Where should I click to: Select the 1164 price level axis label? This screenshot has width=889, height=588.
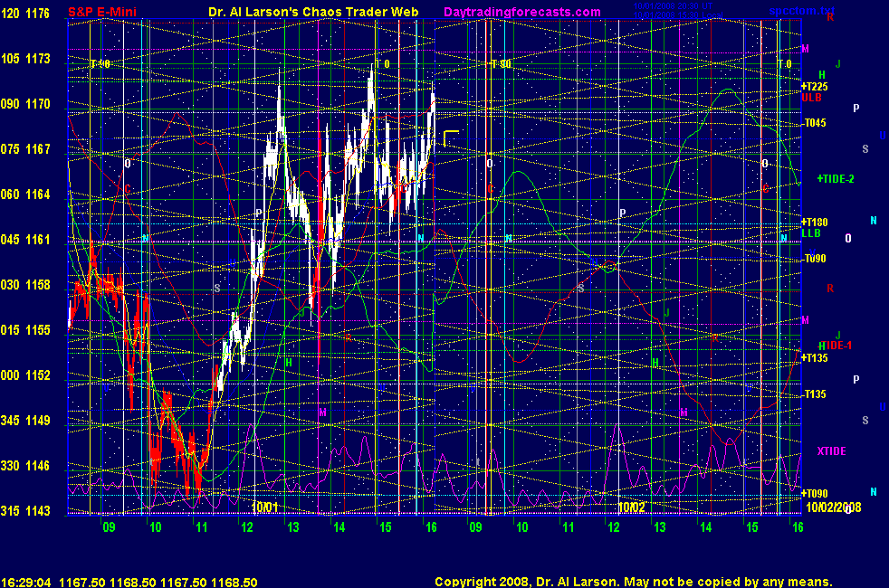click(37, 194)
